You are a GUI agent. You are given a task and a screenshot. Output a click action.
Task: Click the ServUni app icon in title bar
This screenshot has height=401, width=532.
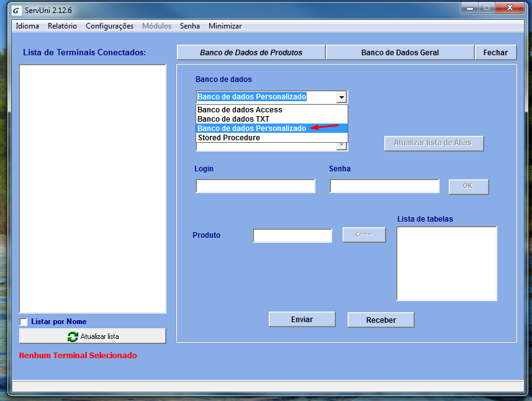(x=16, y=11)
